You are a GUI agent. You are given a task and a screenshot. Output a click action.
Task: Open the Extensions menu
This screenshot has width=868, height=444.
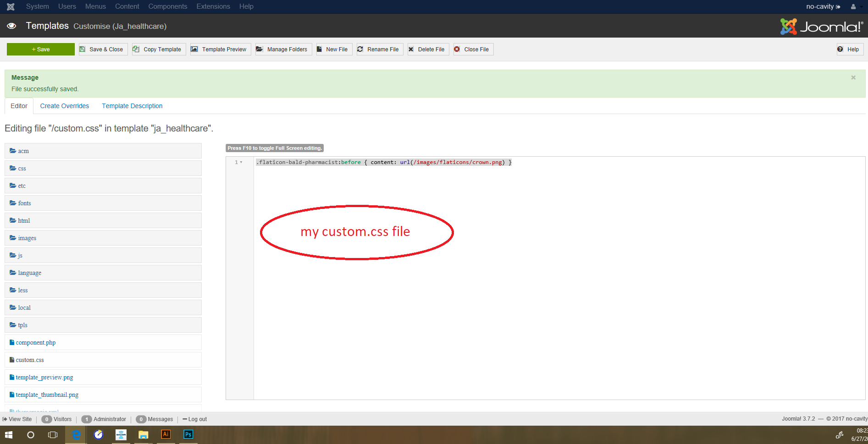tap(213, 6)
